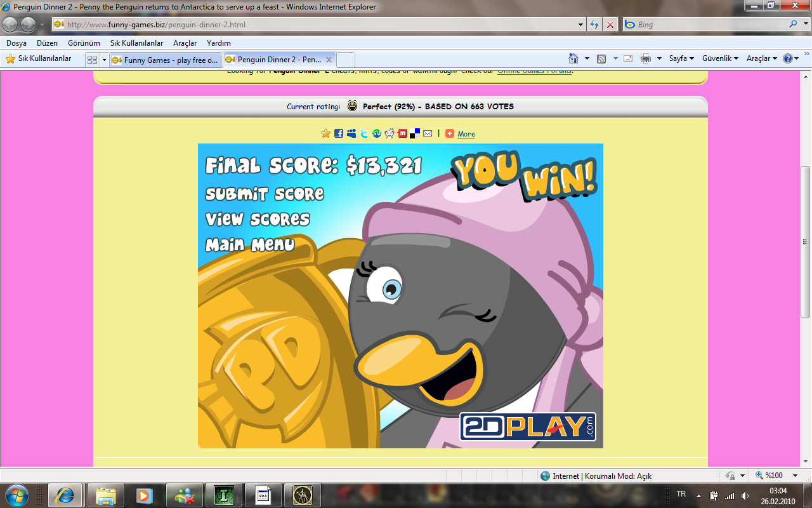Viewport: 812px width, 508px height.
Task: Share the game on Facebook
Action: (339, 133)
